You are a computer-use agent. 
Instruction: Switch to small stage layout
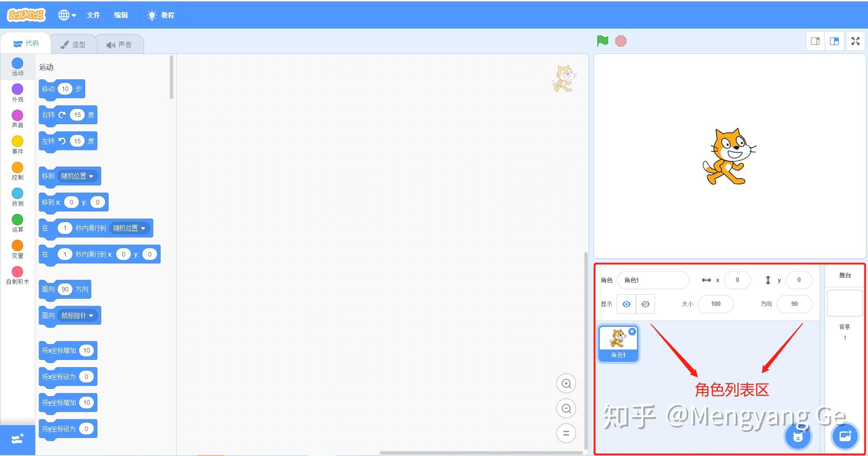pyautogui.click(x=815, y=41)
